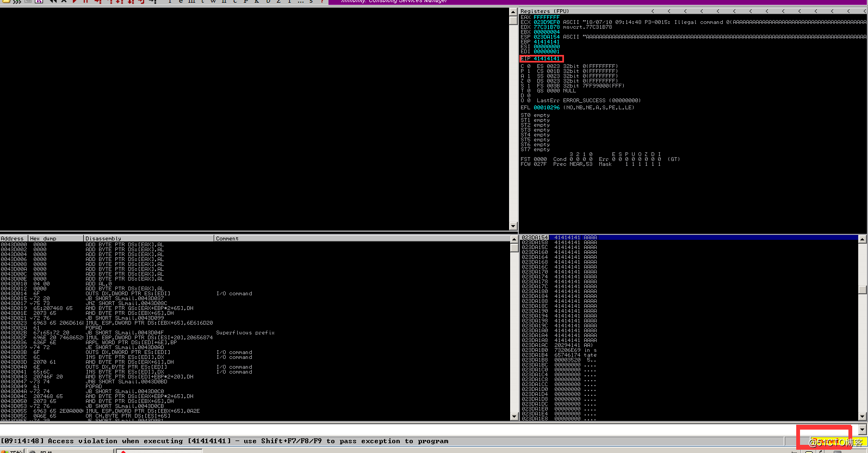Select stack entry 023DA1B0 'in s'

(591, 350)
